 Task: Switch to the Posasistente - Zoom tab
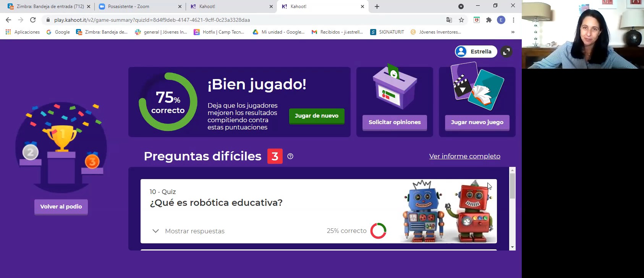click(x=128, y=6)
